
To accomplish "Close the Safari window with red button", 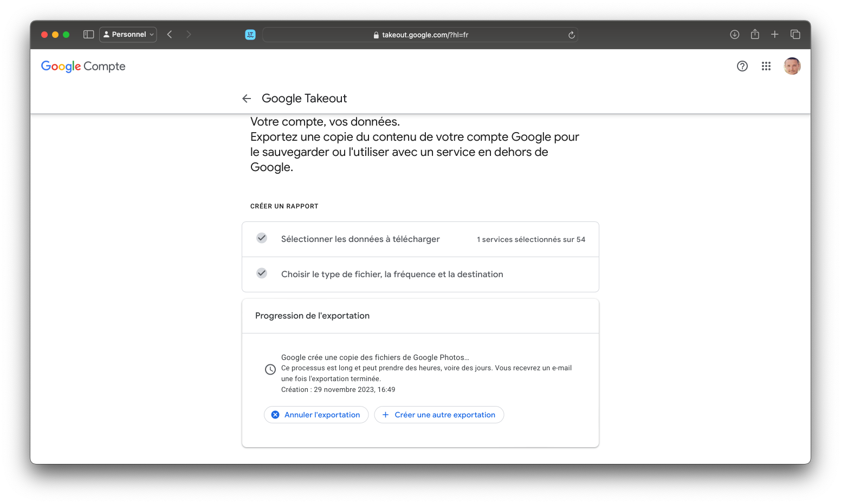I will (44, 35).
